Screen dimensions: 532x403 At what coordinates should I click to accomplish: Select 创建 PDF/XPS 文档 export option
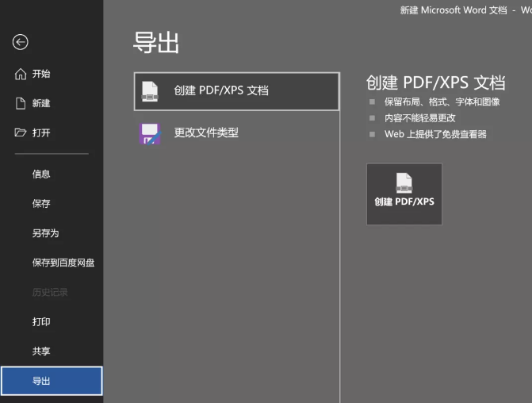coord(237,91)
